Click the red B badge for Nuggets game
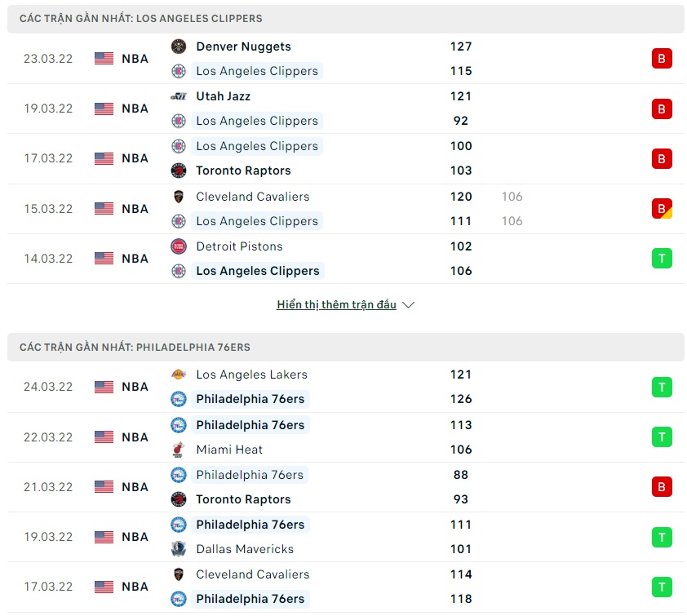The image size is (687, 616). click(x=662, y=59)
